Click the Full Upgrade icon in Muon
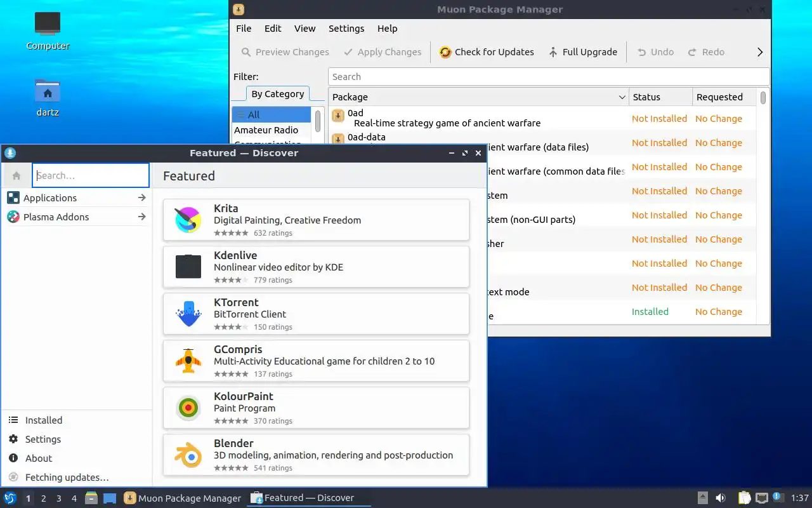Image resolution: width=812 pixels, height=508 pixels. click(553, 52)
